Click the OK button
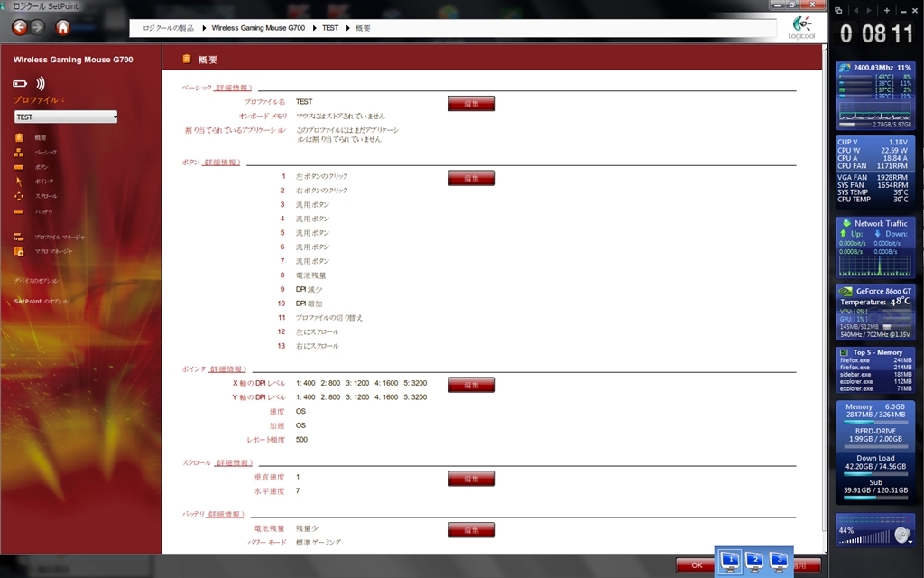The image size is (924, 578). tap(698, 565)
